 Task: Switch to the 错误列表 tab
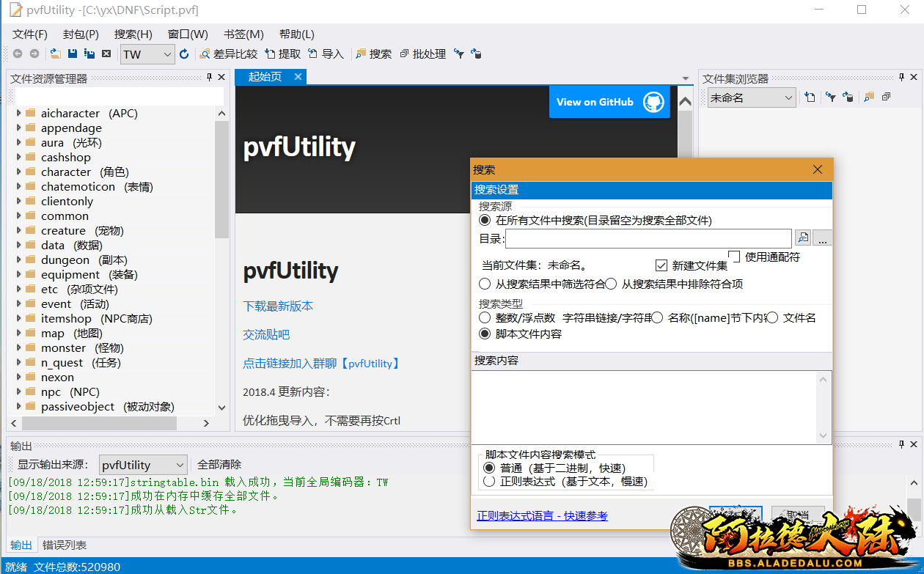(65, 545)
